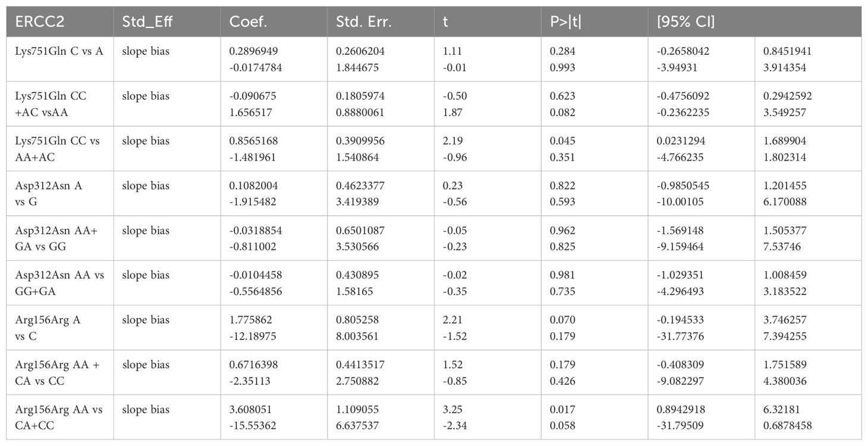Click the Lys751Gln C vs A row label

58,52
